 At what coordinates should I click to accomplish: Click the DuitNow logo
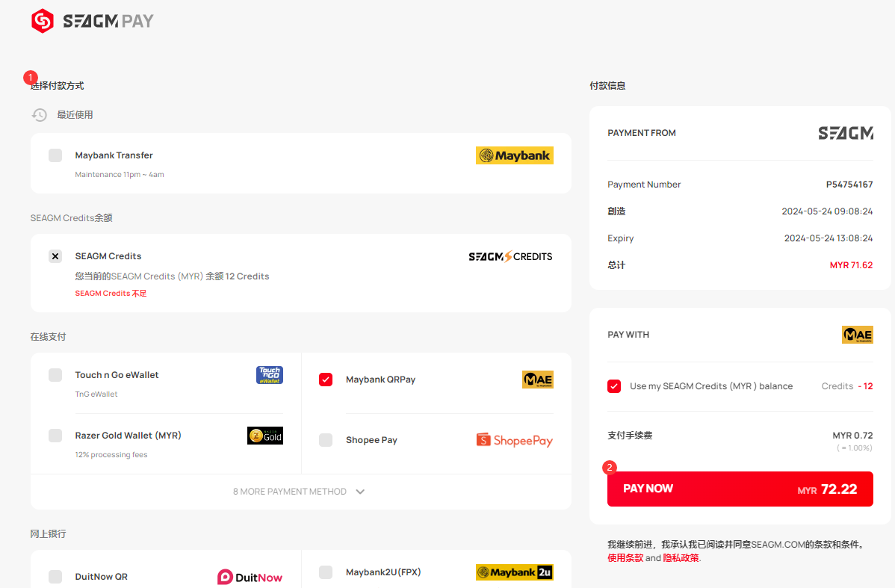pyautogui.click(x=250, y=577)
